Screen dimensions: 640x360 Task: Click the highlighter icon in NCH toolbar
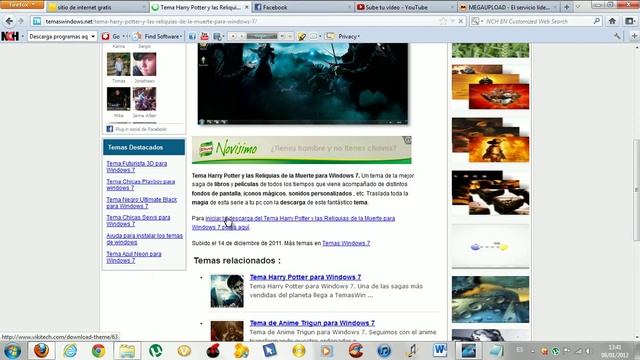301,36
